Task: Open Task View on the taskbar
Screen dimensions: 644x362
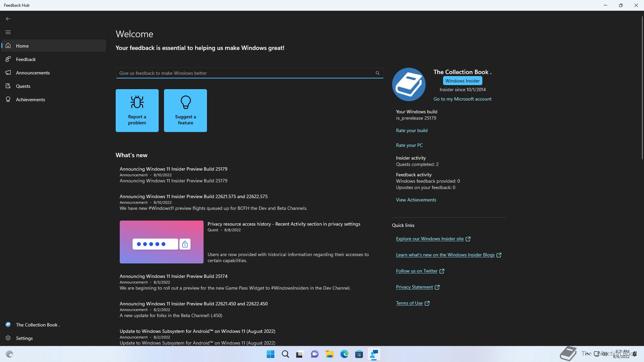Action: pyautogui.click(x=300, y=354)
